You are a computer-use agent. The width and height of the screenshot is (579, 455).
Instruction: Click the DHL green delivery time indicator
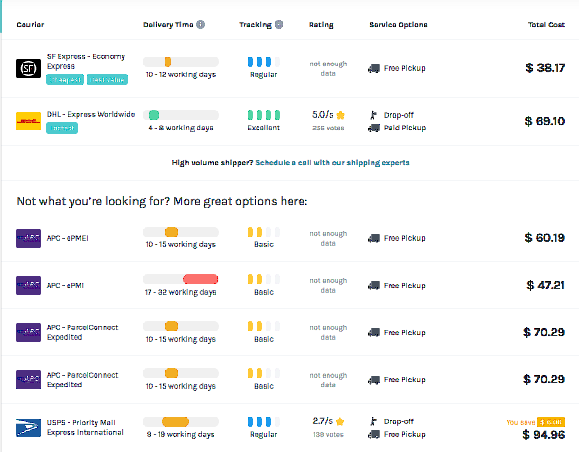coord(154,115)
